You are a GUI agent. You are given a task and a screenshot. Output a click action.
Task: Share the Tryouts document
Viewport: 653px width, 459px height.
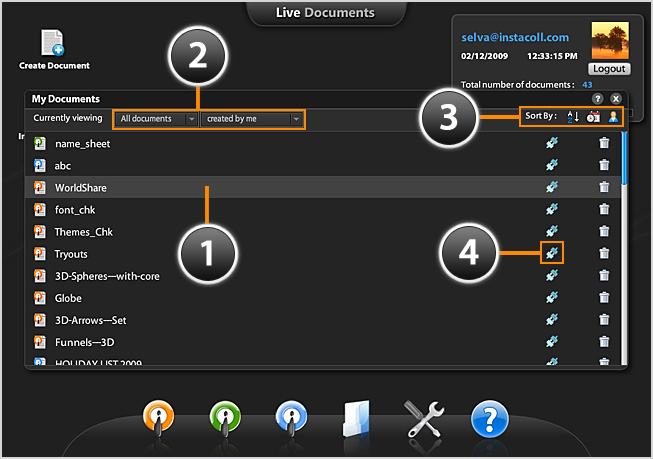point(552,253)
